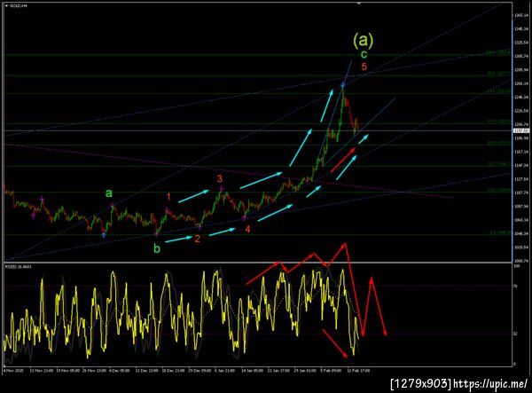Viewport: 532px width, 393px height.
Task: Select the orange wave 4 label
Action: (x=247, y=229)
